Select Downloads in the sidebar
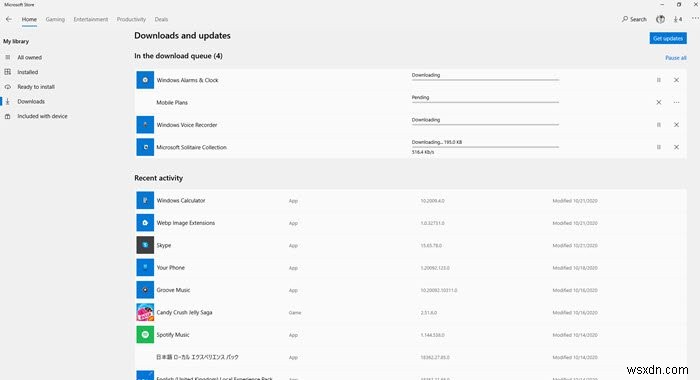 pyautogui.click(x=31, y=102)
